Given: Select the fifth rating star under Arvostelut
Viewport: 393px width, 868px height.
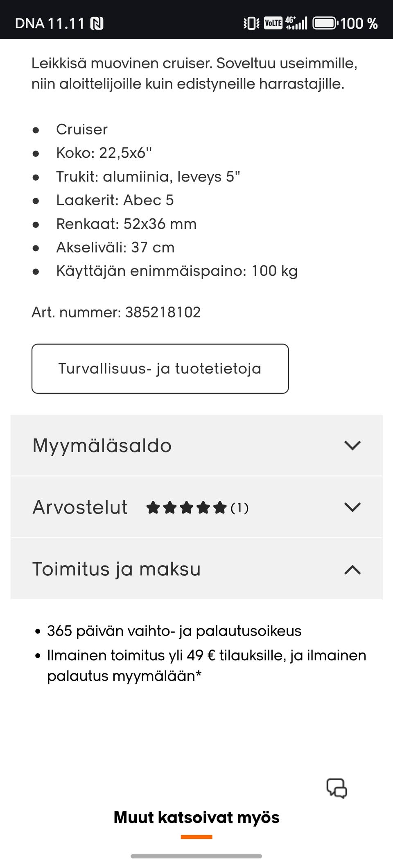Looking at the screenshot, I should [x=221, y=507].
